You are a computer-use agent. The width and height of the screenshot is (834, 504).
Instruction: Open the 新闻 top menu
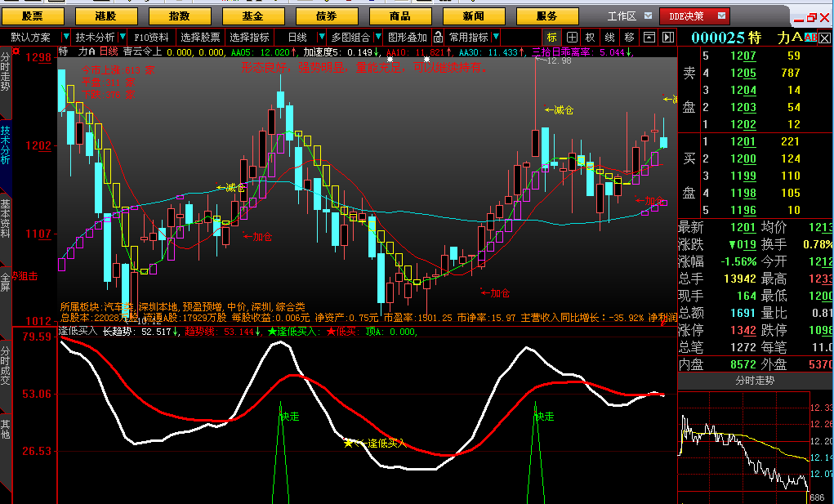coord(474,16)
